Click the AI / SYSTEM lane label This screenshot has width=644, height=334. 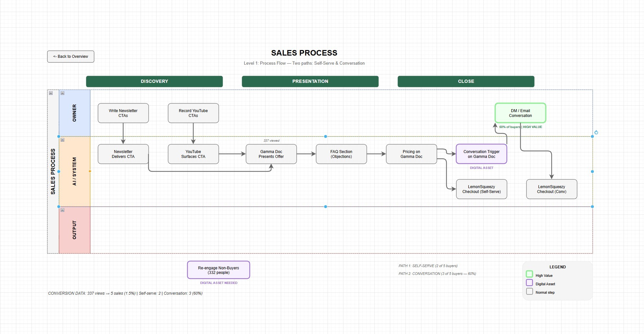tap(74, 172)
